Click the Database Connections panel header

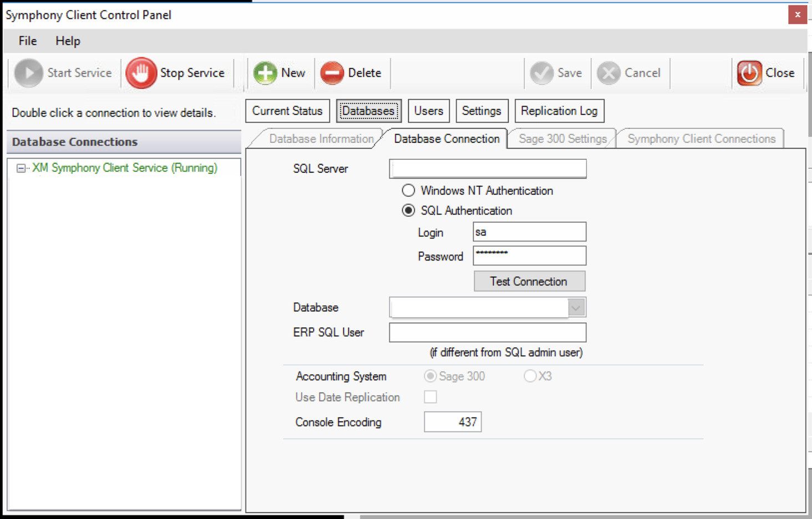pyautogui.click(x=124, y=142)
